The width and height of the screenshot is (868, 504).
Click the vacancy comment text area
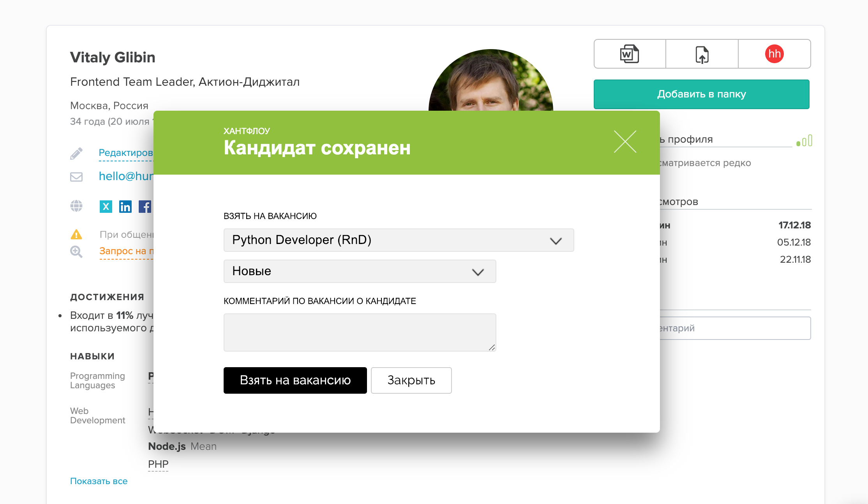point(359,332)
